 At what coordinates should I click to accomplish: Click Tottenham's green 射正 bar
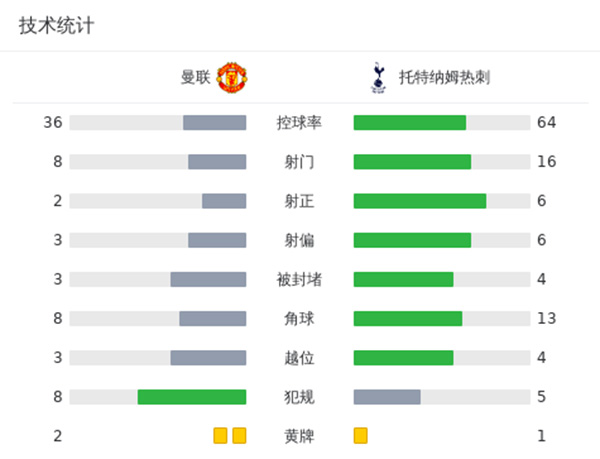click(420, 201)
